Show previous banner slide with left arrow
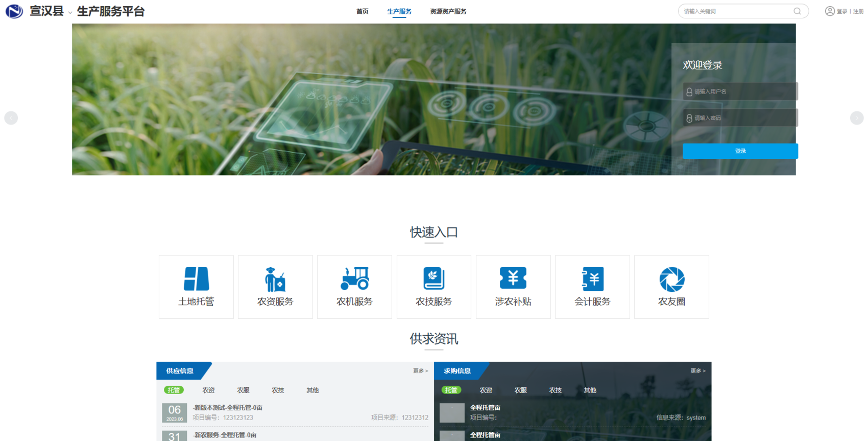This screenshot has height=441, width=868. (11, 118)
